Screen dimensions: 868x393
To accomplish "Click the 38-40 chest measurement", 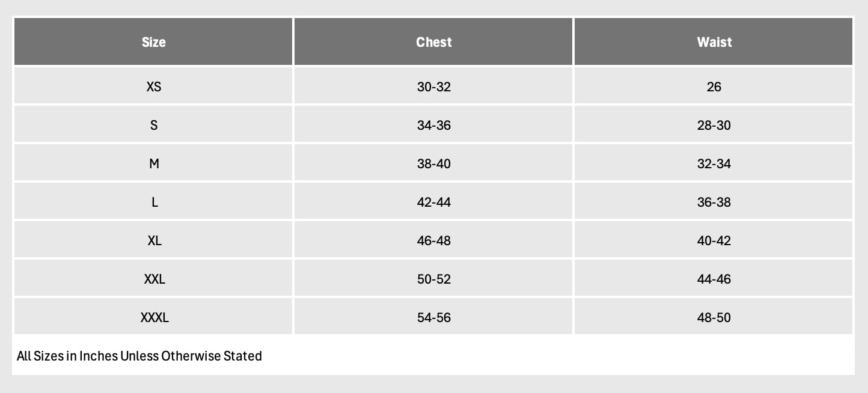I will [x=433, y=163].
